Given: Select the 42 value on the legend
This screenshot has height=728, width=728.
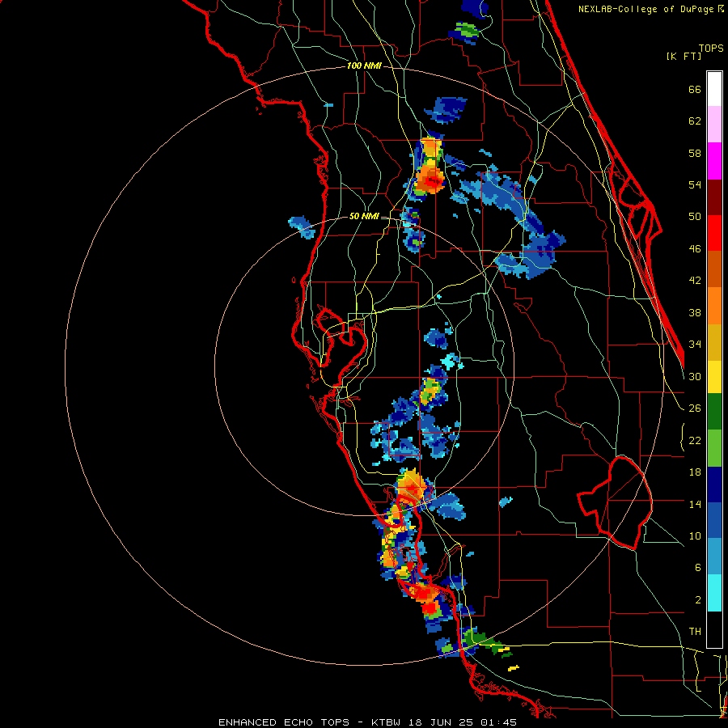Looking at the screenshot, I should click(695, 281).
